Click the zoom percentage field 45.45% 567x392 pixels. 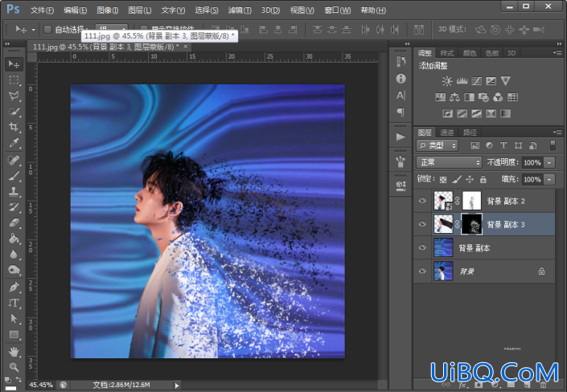point(41,385)
